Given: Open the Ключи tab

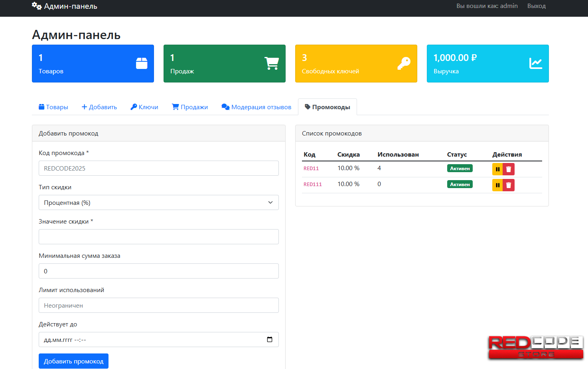Looking at the screenshot, I should (144, 107).
